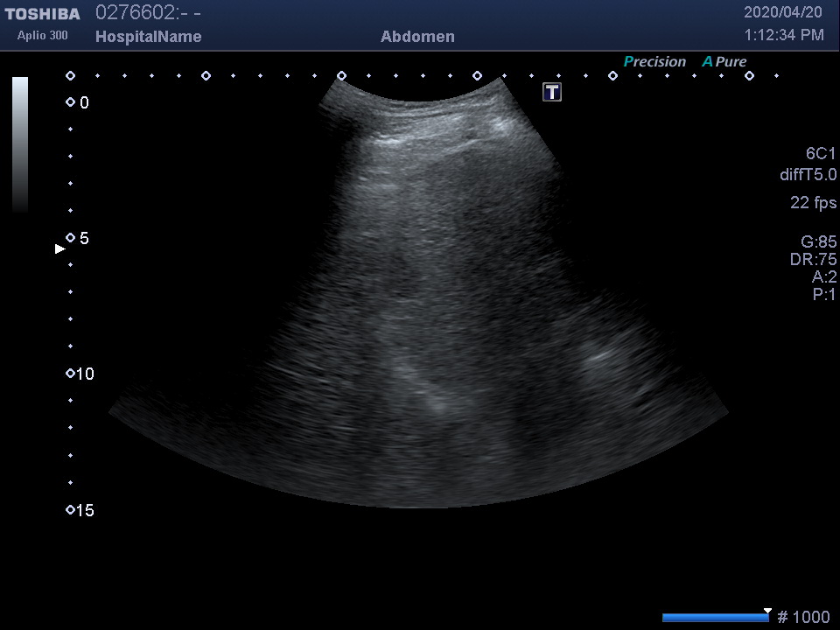Viewport: 840px width, 630px height.
Task: Click the # 1000 frame counter
Action: 803,618
